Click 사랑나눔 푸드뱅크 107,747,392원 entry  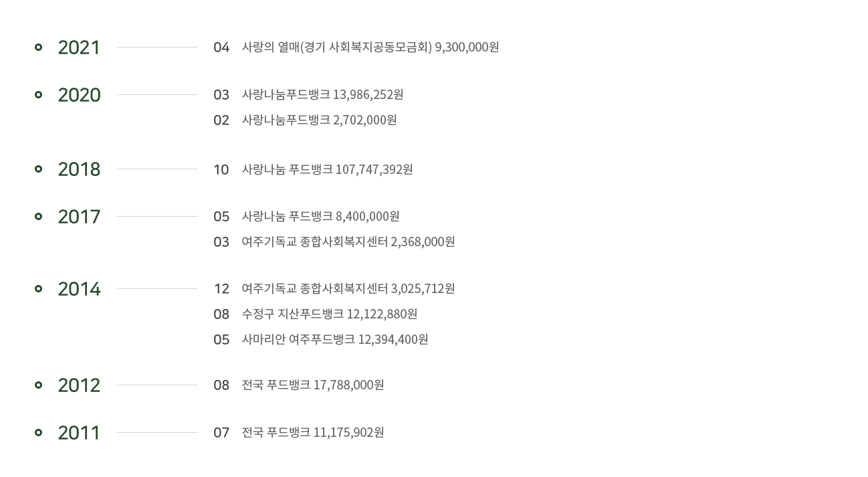point(327,169)
